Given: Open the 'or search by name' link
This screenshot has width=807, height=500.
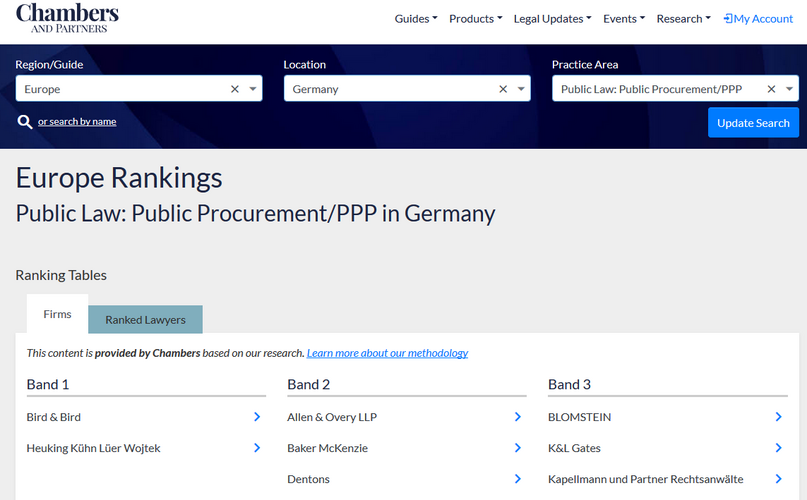Looking at the screenshot, I should [77, 122].
